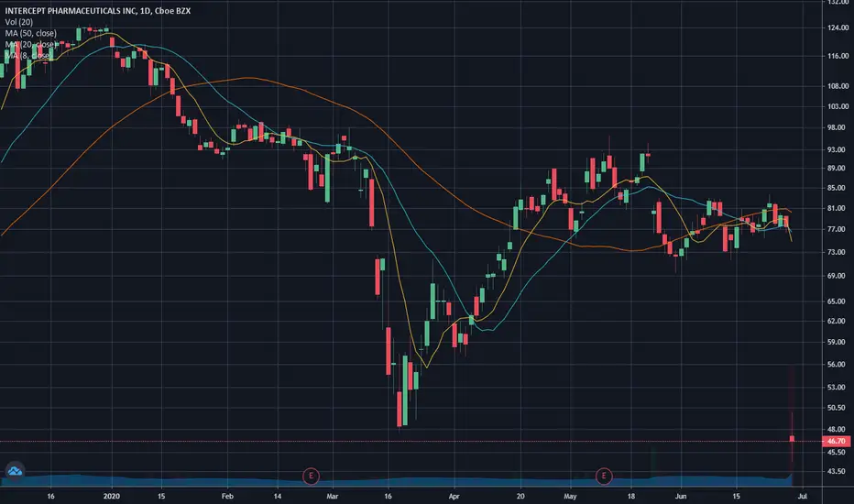Click the 103.00 price axis label

coord(838,106)
